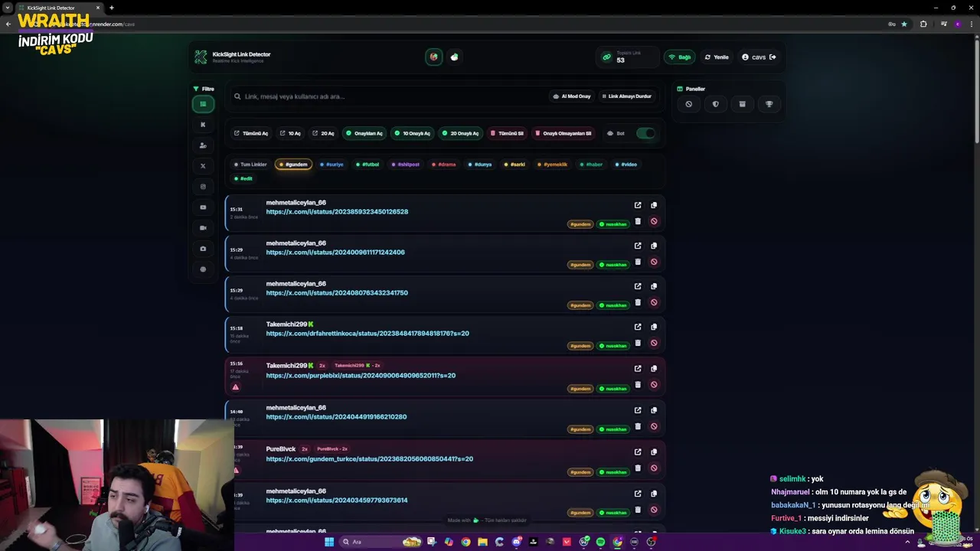The image size is (980, 551).
Task: Open the purplebixi status link externally
Action: tap(638, 368)
